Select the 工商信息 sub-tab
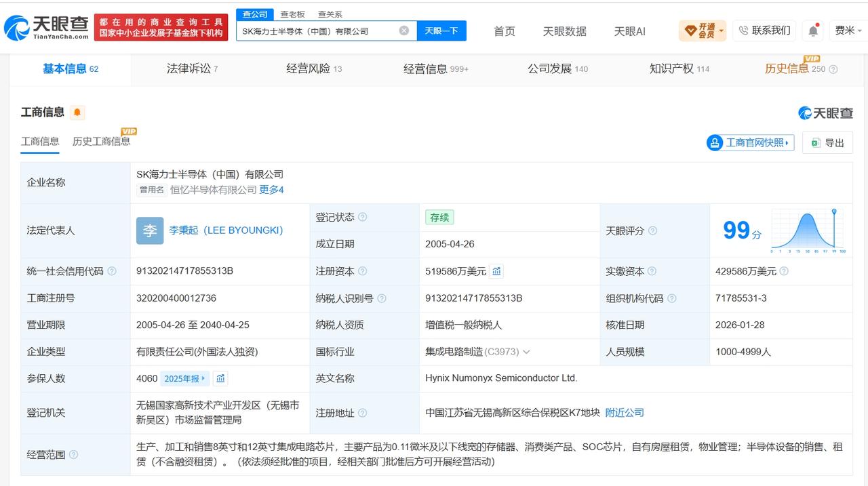 click(40, 141)
